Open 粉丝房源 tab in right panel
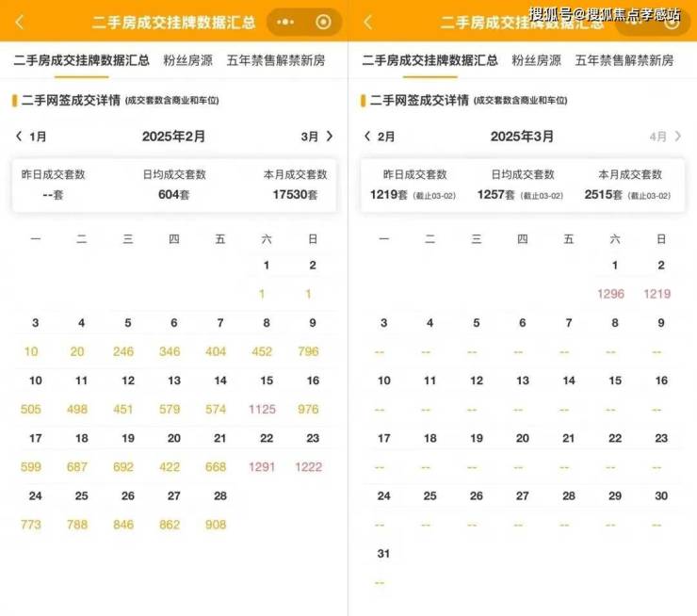 (537, 60)
